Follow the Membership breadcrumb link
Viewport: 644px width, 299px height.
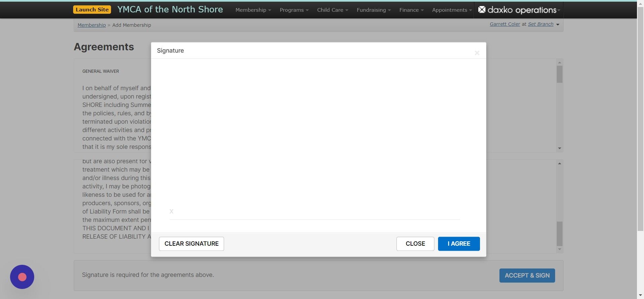pos(92,25)
